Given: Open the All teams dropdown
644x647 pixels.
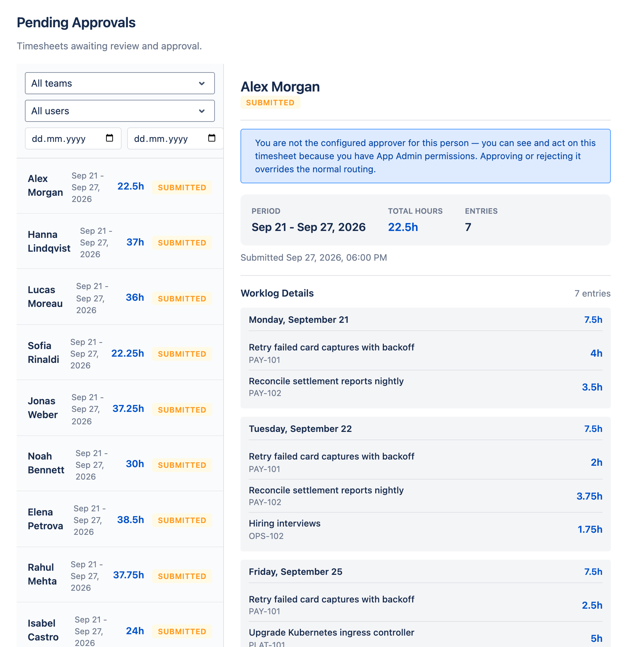Looking at the screenshot, I should [120, 83].
